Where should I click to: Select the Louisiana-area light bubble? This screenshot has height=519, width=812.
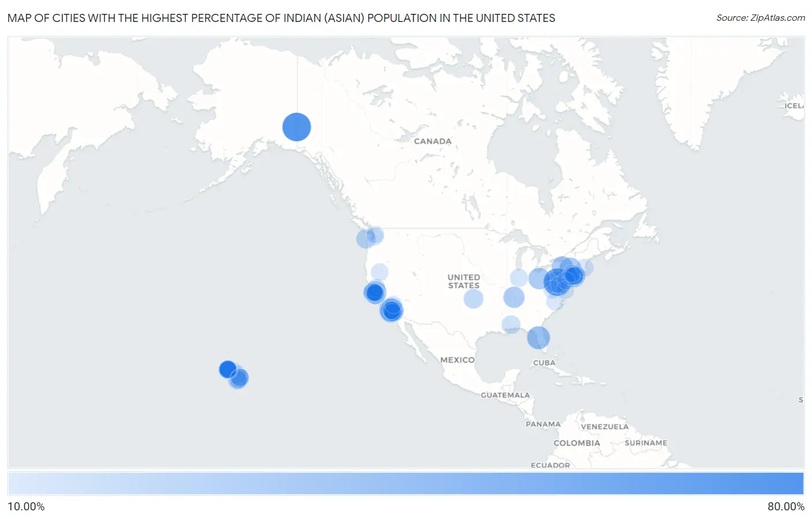point(511,324)
